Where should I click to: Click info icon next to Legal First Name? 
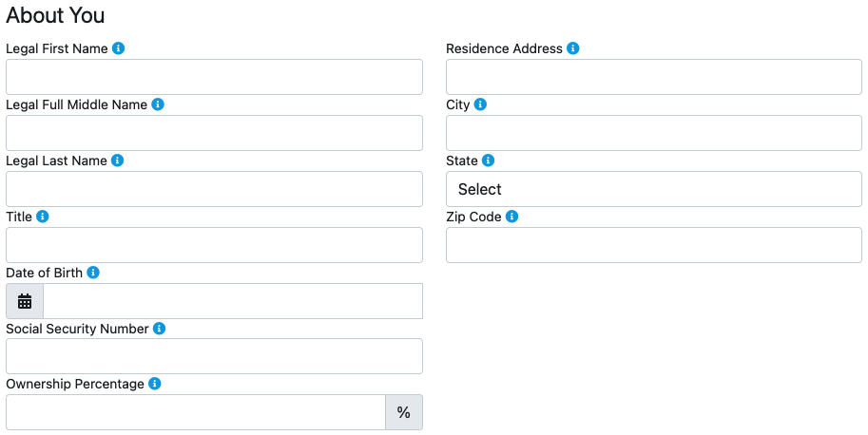(118, 48)
